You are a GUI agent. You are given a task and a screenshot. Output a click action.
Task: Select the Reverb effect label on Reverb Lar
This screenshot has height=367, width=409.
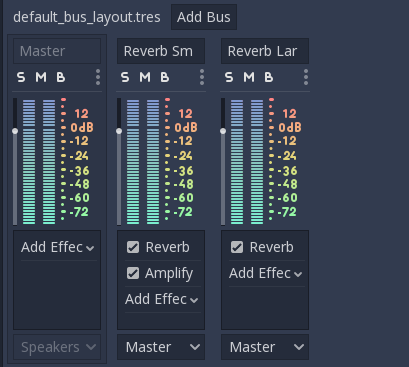point(272,247)
